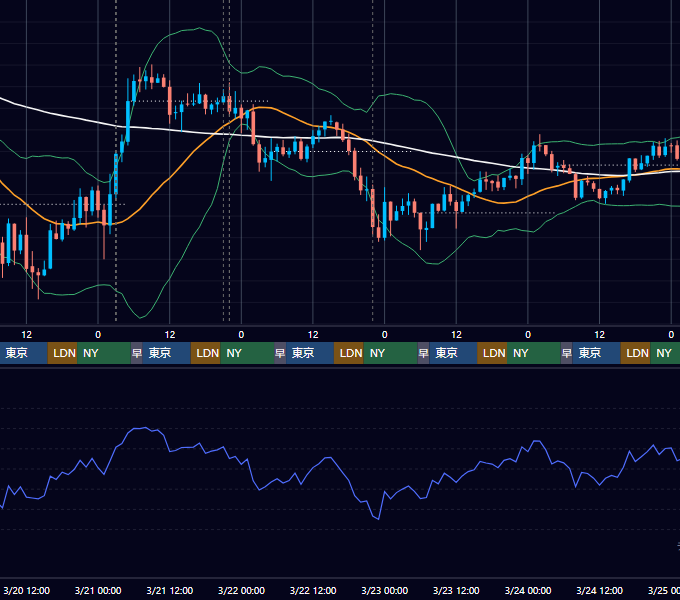
Task: Select the NY session block at 3/22 00:00
Action: pos(247,353)
